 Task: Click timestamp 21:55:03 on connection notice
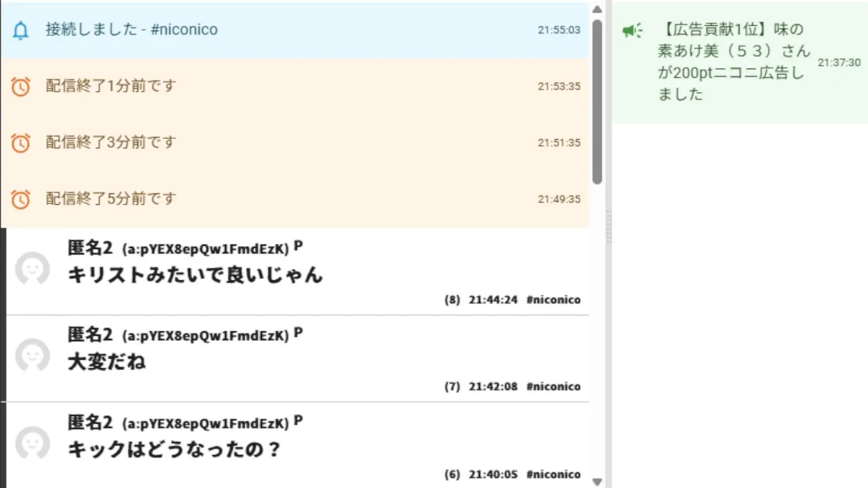pyautogui.click(x=559, y=30)
